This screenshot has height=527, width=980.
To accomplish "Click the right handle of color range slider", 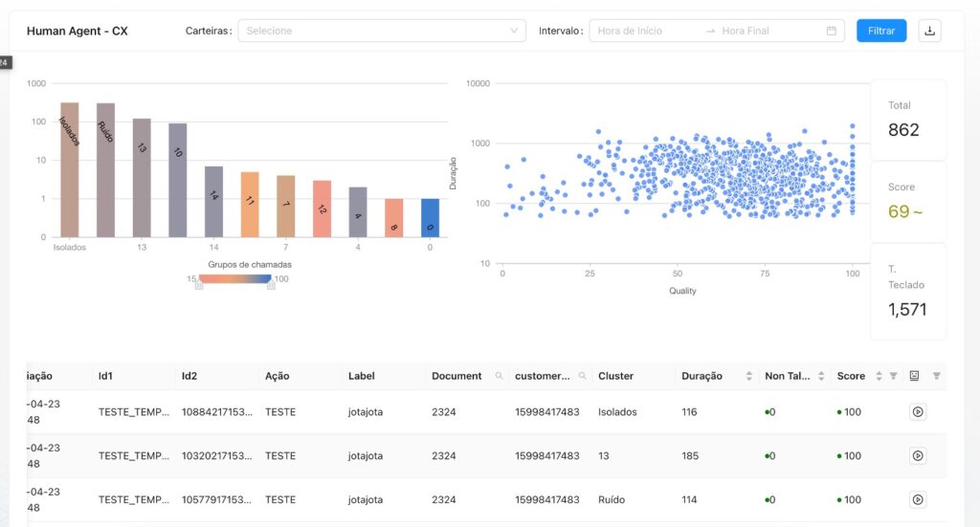I will pos(271,284).
